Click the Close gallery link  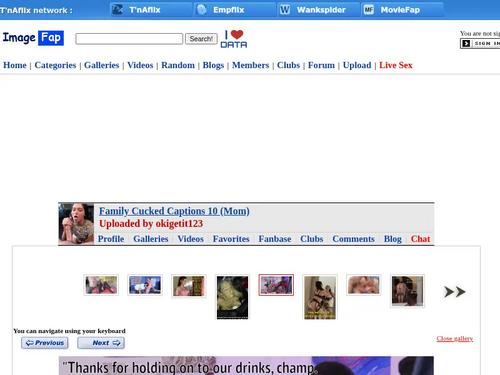455,339
